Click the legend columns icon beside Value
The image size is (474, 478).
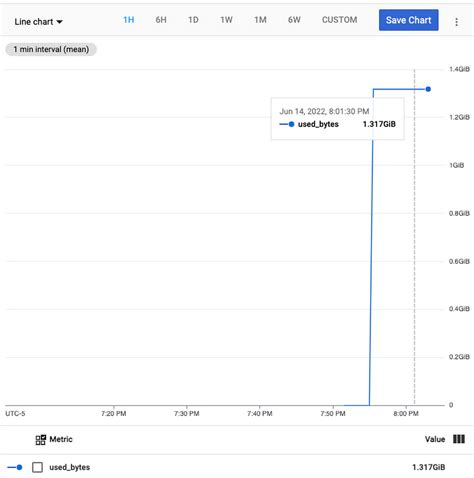tap(459, 439)
